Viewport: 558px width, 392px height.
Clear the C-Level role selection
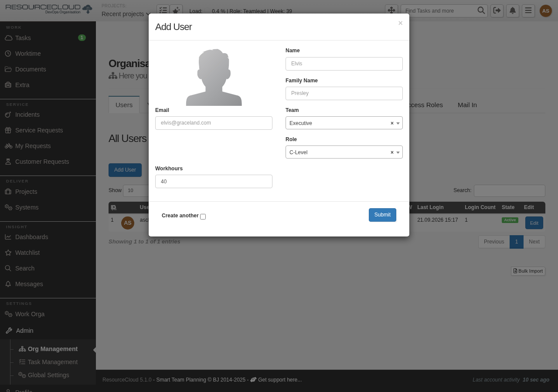pyautogui.click(x=392, y=152)
